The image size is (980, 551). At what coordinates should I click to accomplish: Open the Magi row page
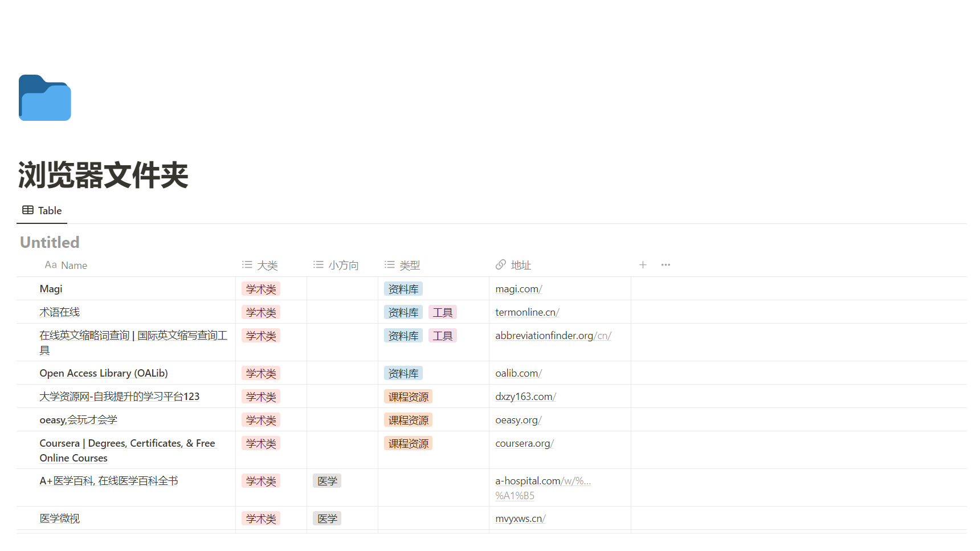click(51, 289)
